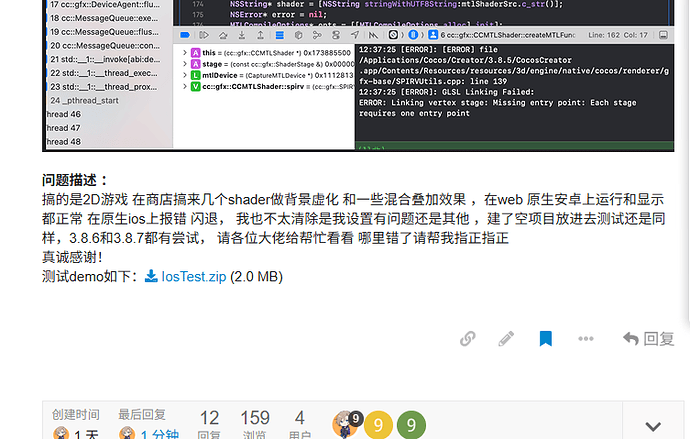Screen dimensions: 690x439
Task: Click debug view hierarchy icon in Xcode screenshot
Action: point(298,35)
